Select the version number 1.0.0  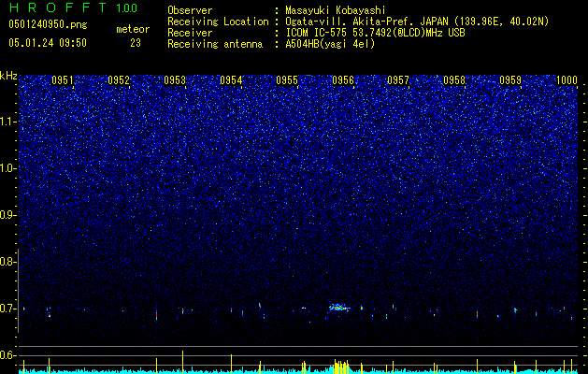127,7
